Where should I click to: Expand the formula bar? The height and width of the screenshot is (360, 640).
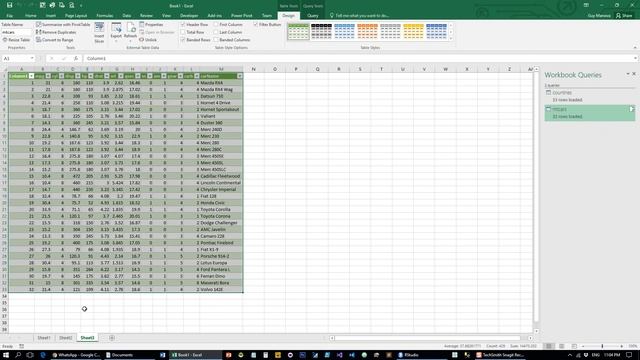click(x=635, y=58)
